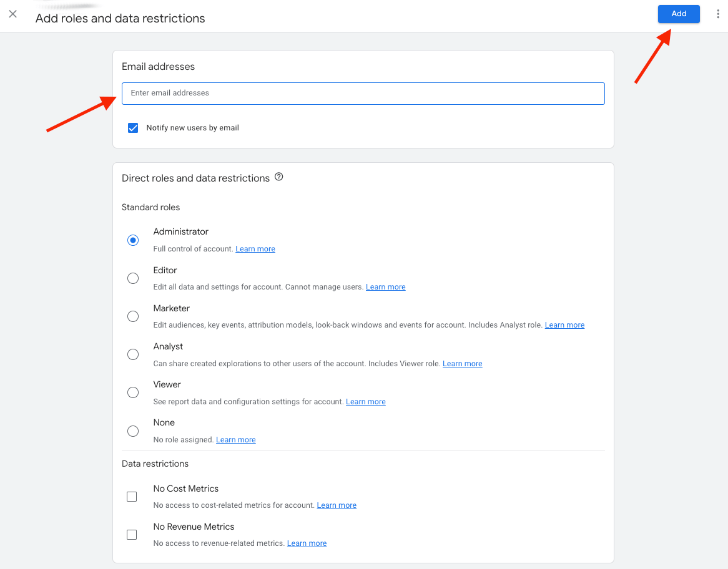Click the None role label text
This screenshot has width=728, height=569.
(164, 422)
